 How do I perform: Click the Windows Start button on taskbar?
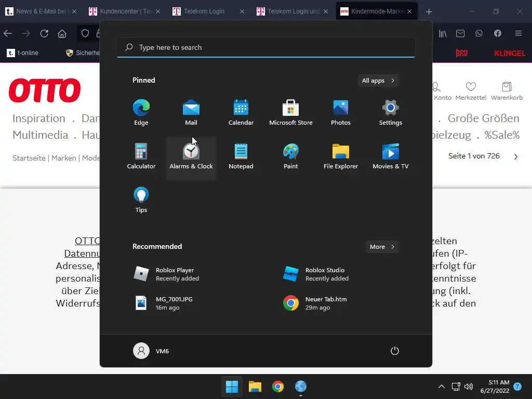pos(232,387)
